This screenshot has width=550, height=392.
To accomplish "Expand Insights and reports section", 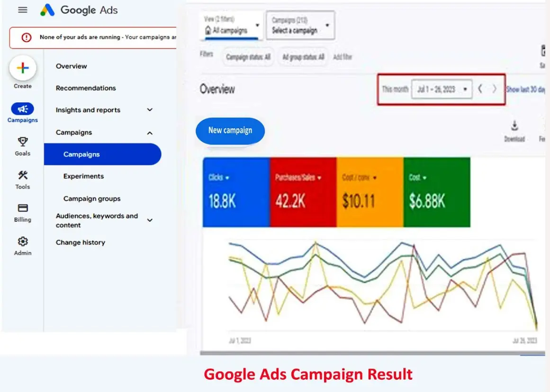I will pyautogui.click(x=150, y=110).
